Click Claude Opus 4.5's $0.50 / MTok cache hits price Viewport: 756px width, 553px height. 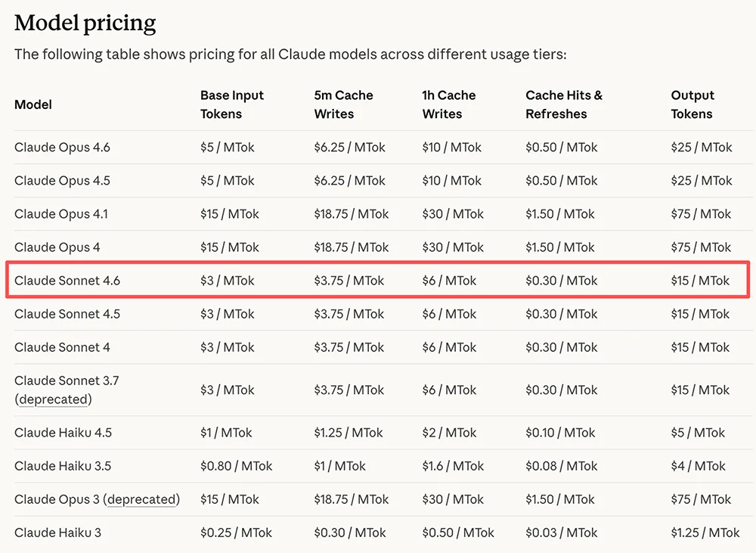(x=561, y=181)
